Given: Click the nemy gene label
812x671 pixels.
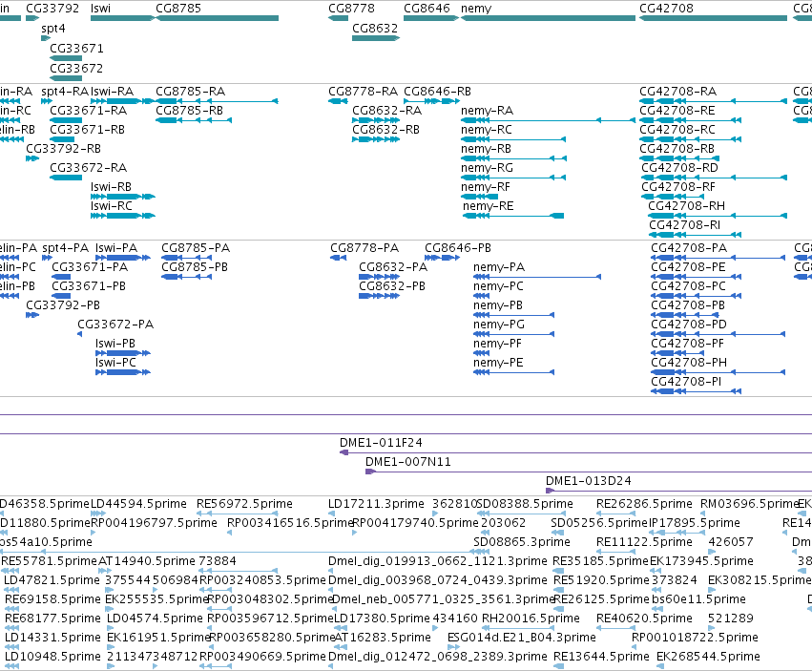Looking at the screenshot, I should pos(476,9).
